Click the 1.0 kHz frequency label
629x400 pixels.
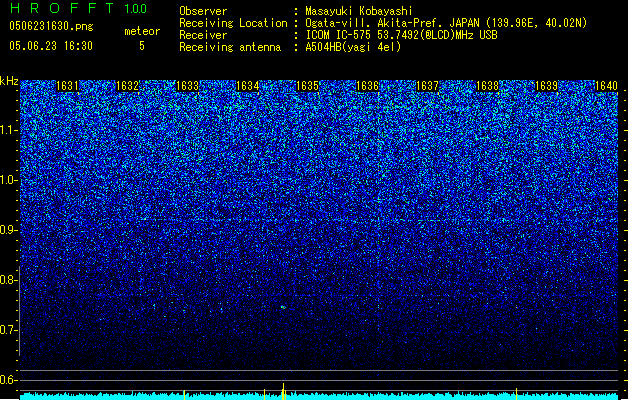coord(8,180)
